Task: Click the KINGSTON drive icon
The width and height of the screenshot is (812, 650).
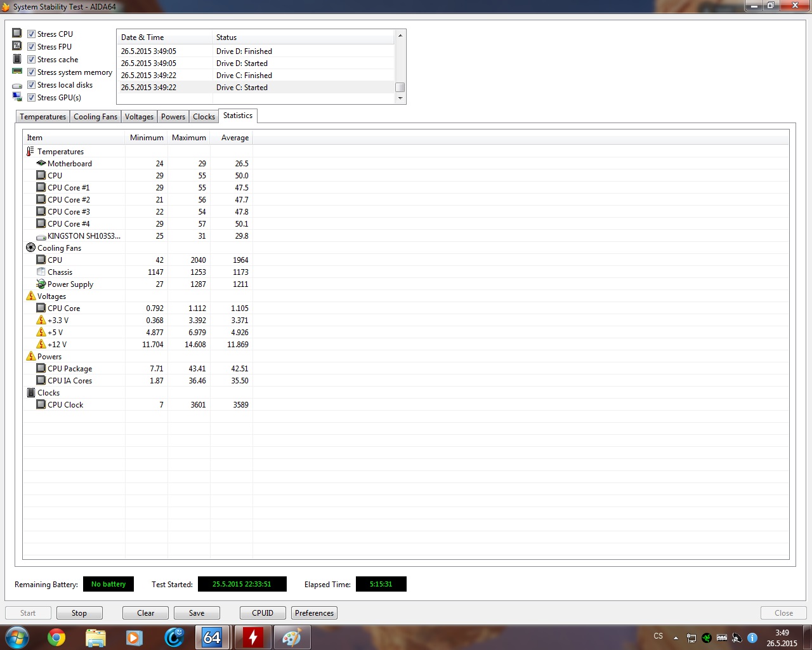Action: pos(41,236)
